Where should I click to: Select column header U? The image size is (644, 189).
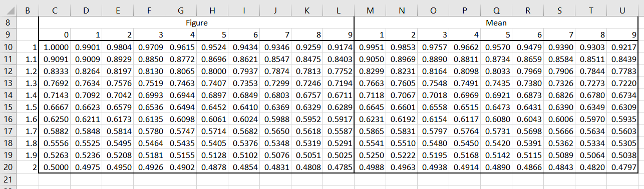tap(622, 10)
